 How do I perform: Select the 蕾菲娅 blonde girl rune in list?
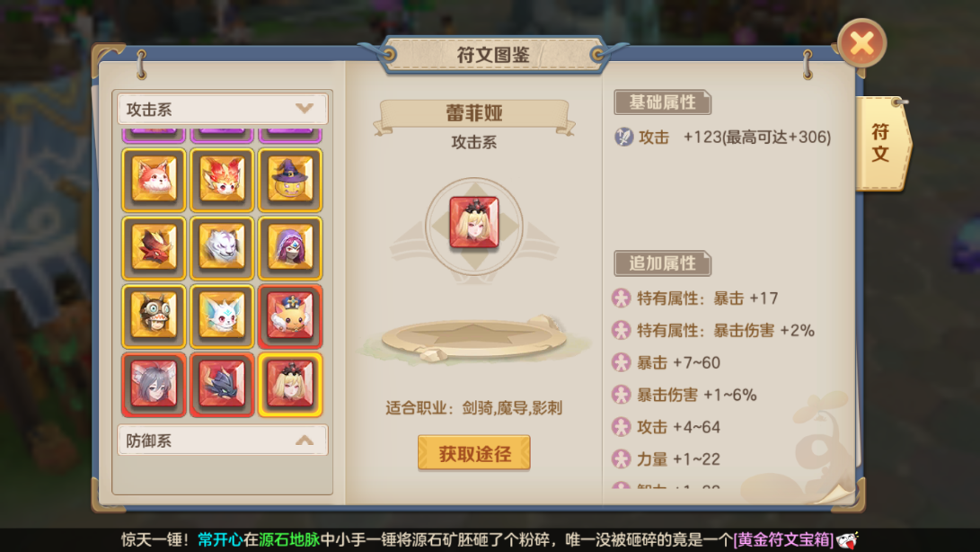[290, 384]
